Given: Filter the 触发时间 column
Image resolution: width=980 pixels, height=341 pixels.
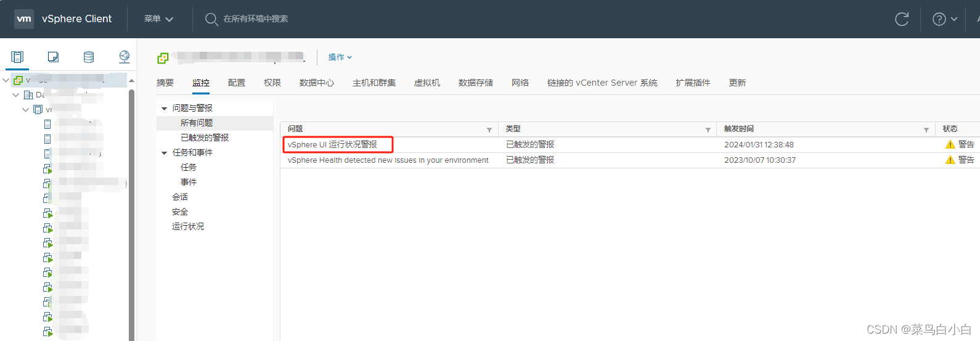Looking at the screenshot, I should (926, 129).
